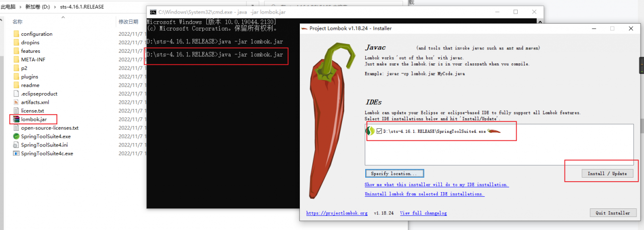Open the plugins folder icon

tap(16, 76)
